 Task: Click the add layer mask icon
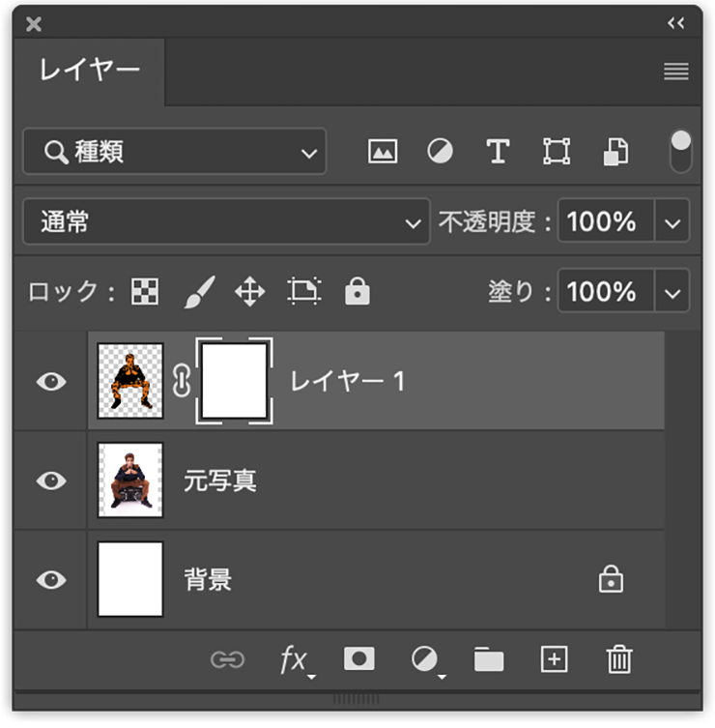pyautogui.click(x=359, y=659)
